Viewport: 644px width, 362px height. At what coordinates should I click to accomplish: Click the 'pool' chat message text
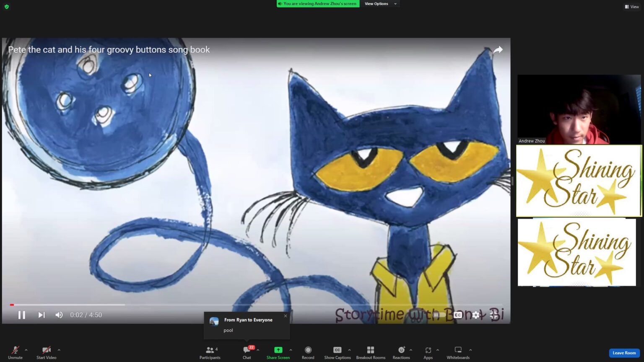[x=228, y=330]
